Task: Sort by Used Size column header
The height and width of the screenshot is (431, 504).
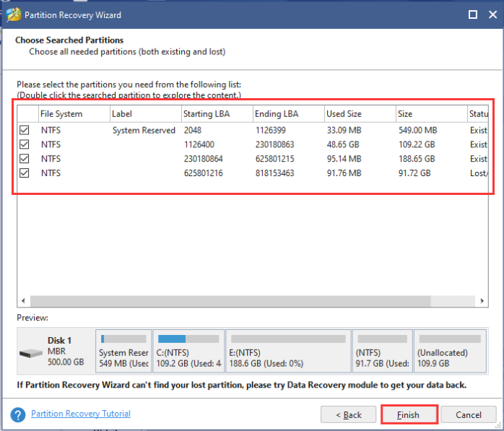Action: pos(360,114)
